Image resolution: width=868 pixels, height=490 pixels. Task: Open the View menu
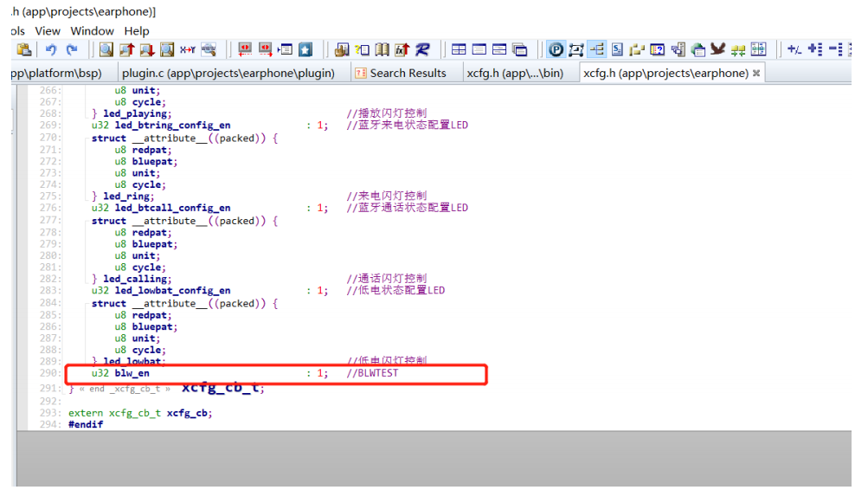click(48, 31)
